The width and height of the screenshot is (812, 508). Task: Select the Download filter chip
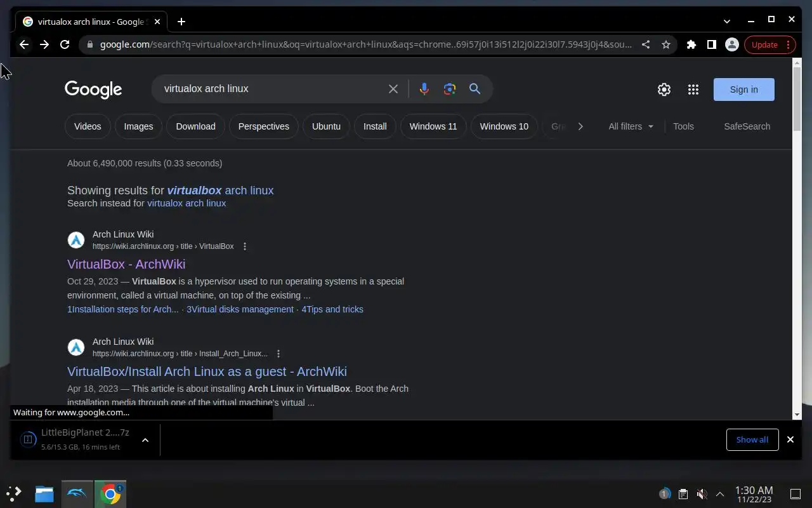coord(195,126)
